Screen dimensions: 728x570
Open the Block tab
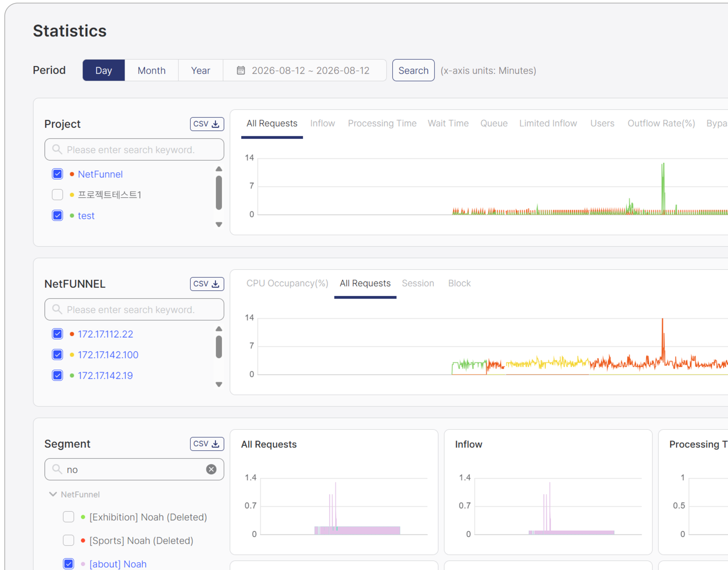pyautogui.click(x=459, y=283)
